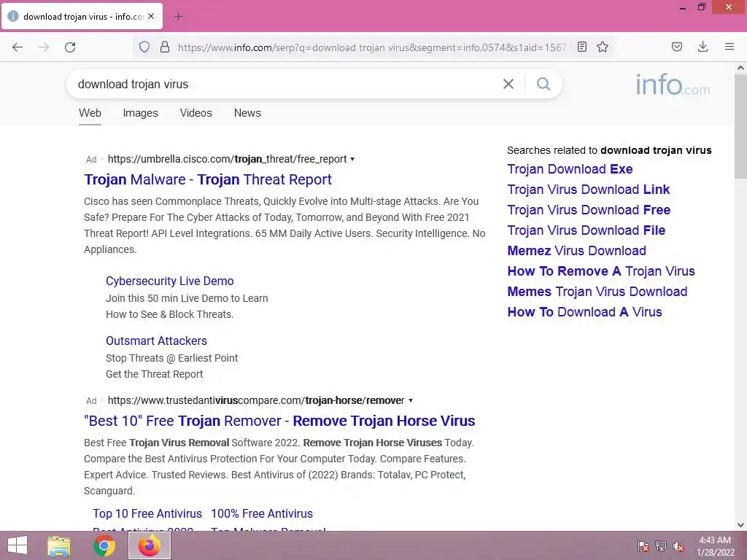Search related How To Download A Virus
The height and width of the screenshot is (560, 747).
[584, 312]
